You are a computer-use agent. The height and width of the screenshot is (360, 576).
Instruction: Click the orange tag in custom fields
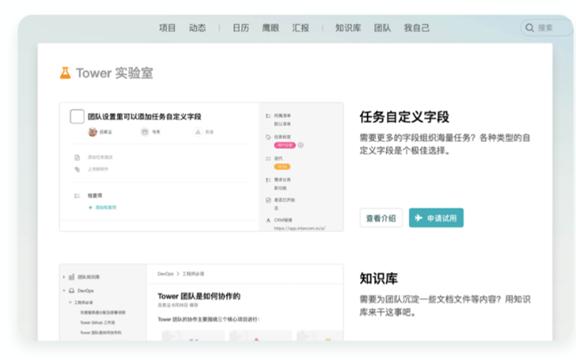282,166
